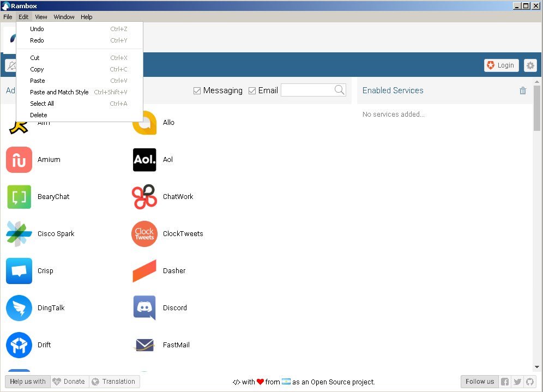Click the Login button
The width and height of the screenshot is (543, 392).
pyautogui.click(x=501, y=65)
